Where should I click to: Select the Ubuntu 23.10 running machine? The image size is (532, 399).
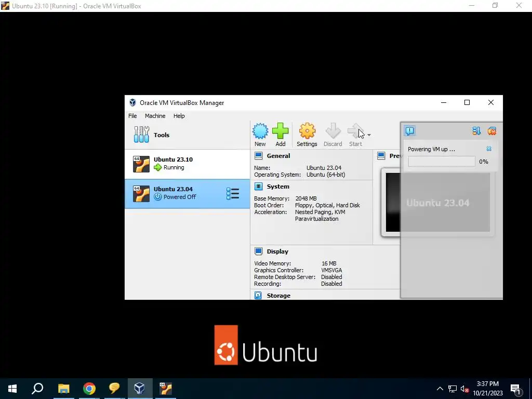(x=187, y=164)
